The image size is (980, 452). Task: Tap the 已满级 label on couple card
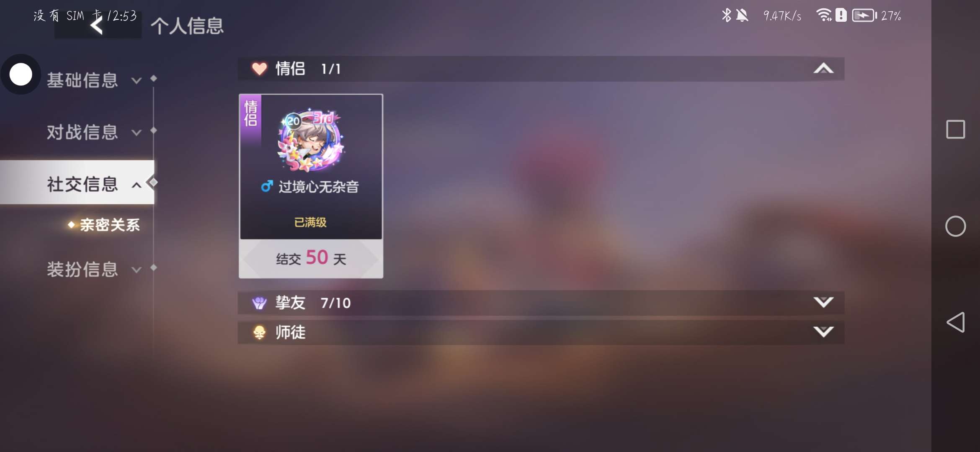pos(310,222)
